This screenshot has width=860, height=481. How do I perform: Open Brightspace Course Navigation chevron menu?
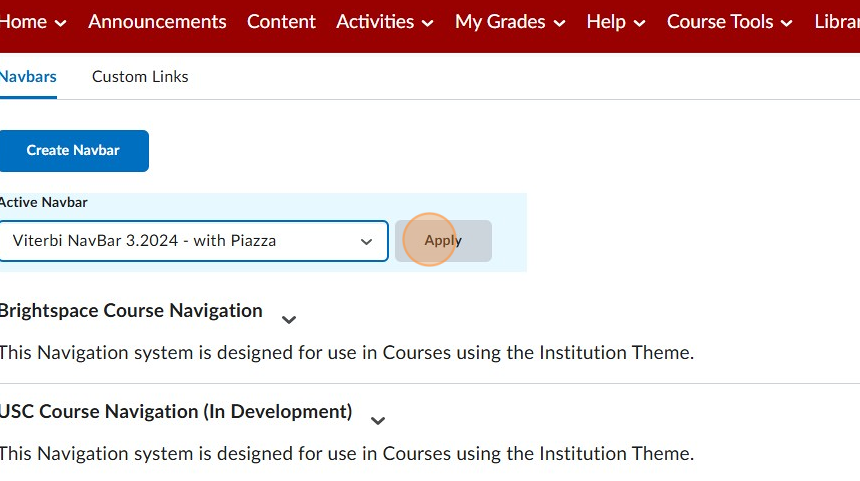coord(289,320)
